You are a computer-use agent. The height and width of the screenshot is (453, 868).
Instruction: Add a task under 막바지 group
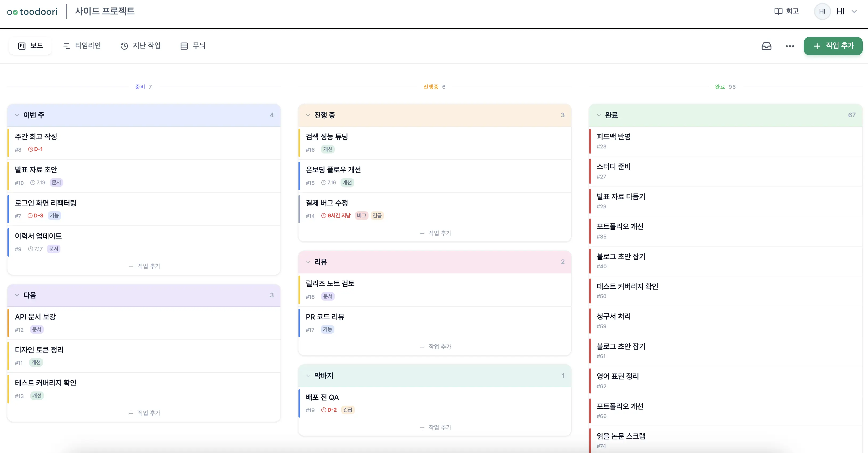tap(435, 427)
